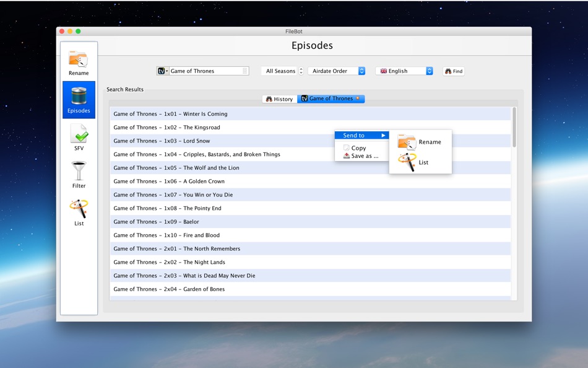Select the 1x01 Winter Is Coming row

coord(311,114)
